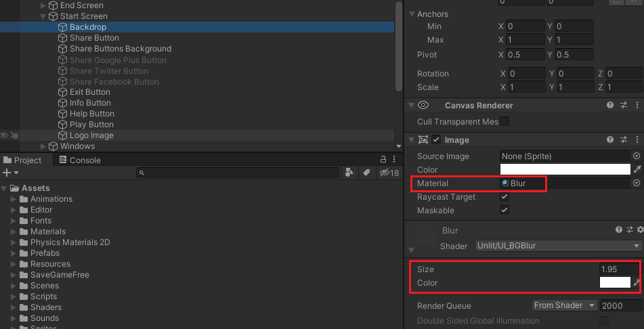
Task: Open the Render Queue From Shader dropdown
Action: pyautogui.click(x=565, y=305)
